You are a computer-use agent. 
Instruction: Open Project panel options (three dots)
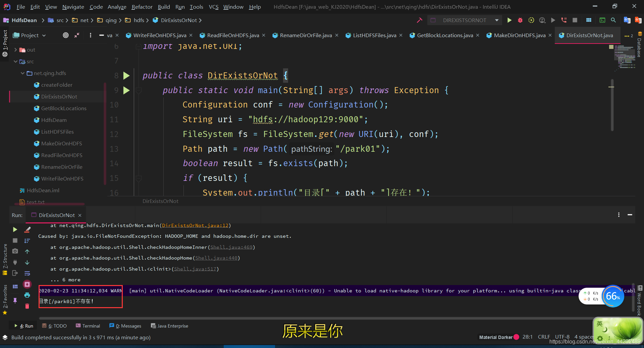coord(91,35)
